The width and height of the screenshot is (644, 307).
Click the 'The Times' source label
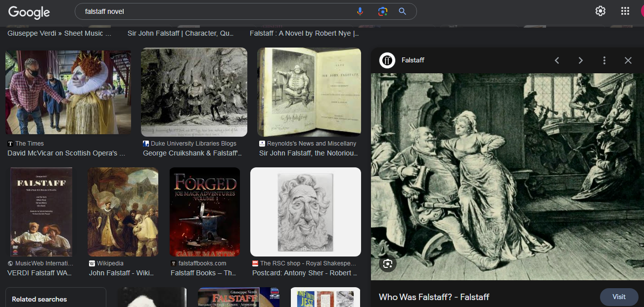pyautogui.click(x=29, y=144)
